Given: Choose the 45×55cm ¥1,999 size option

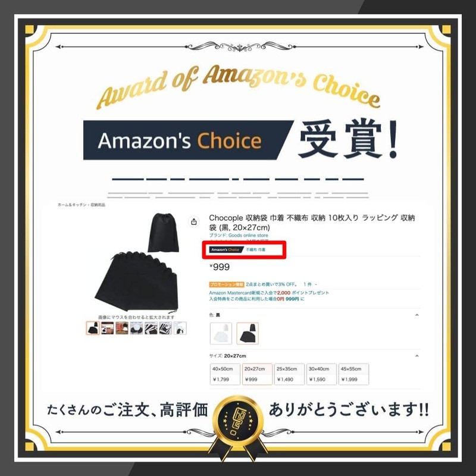Looking at the screenshot, I should click(353, 374).
